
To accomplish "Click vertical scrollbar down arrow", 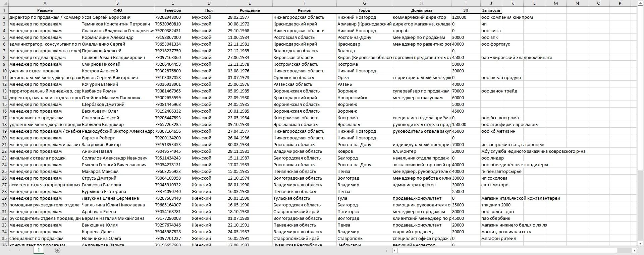I will (640, 243).
